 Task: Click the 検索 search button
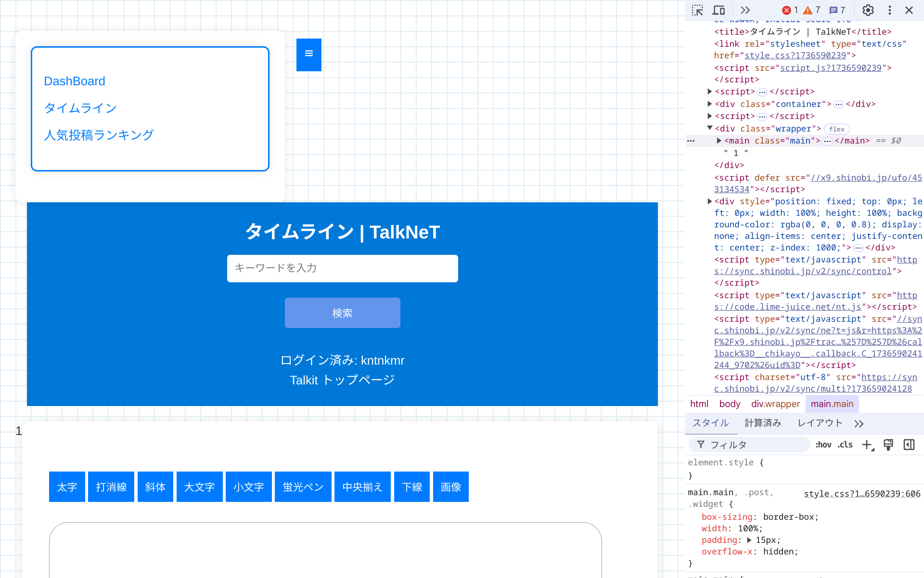[x=343, y=313]
